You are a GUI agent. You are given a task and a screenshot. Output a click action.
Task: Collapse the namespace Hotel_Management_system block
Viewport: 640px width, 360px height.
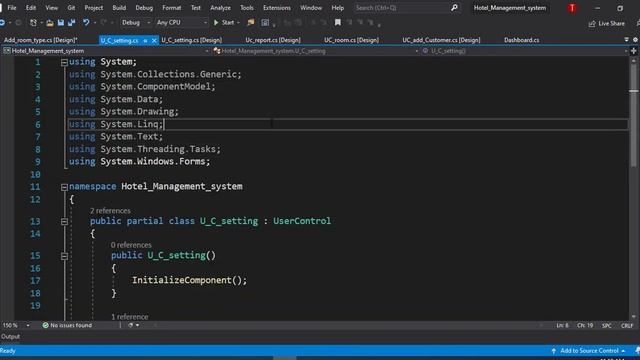pyautogui.click(x=64, y=187)
